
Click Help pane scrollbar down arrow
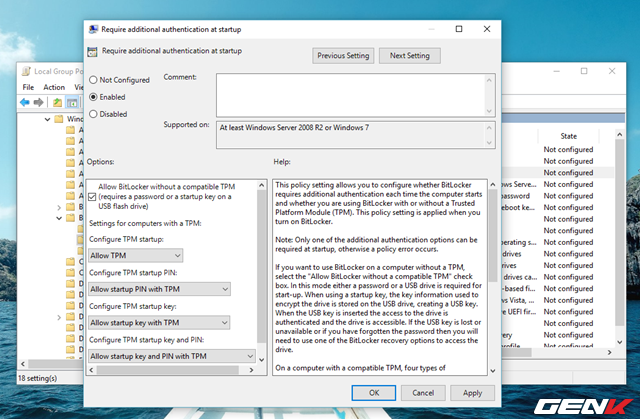click(493, 370)
